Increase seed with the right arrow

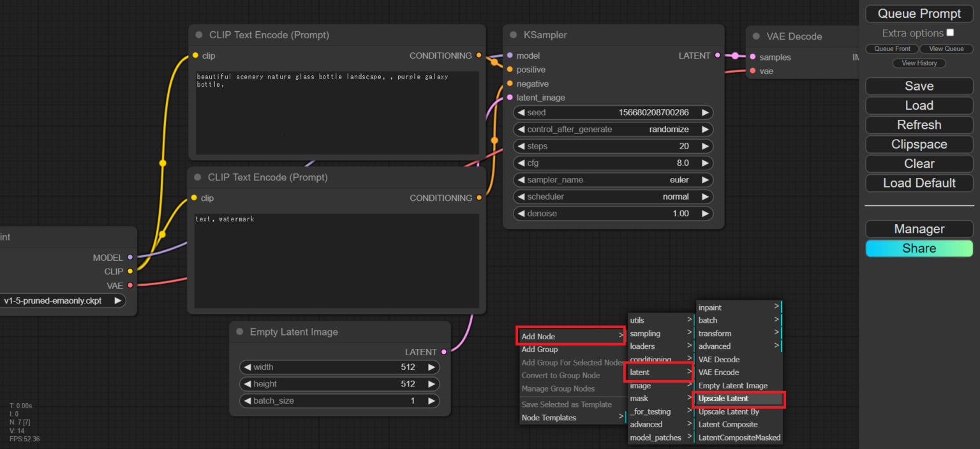point(705,112)
